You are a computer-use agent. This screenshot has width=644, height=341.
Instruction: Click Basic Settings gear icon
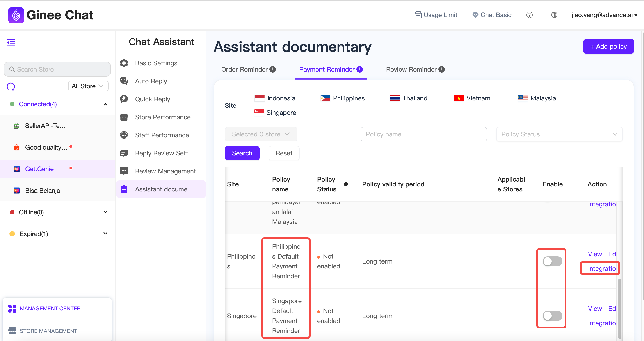coord(124,63)
